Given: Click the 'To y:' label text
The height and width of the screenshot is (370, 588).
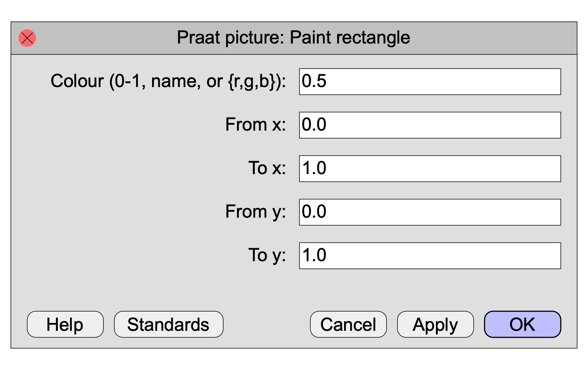Looking at the screenshot, I should coord(268,256).
